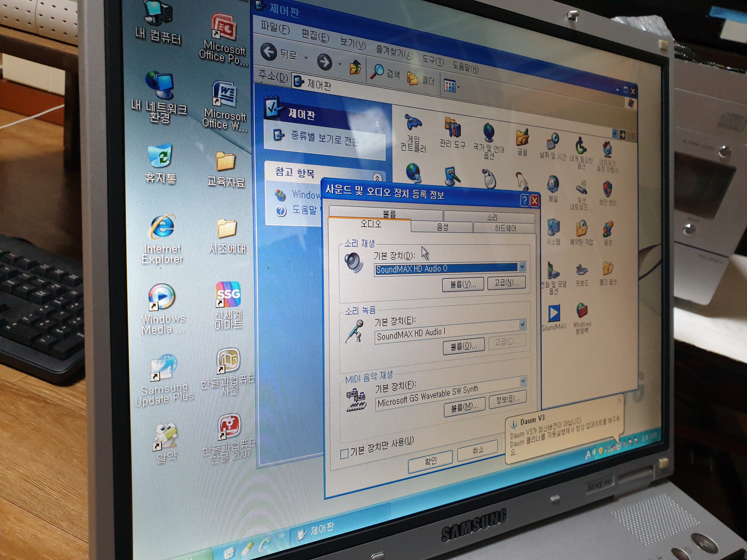Image resolution: width=747 pixels, height=560 pixels.
Task: Open 관리 도구 in the Control Panel
Action: (453, 133)
